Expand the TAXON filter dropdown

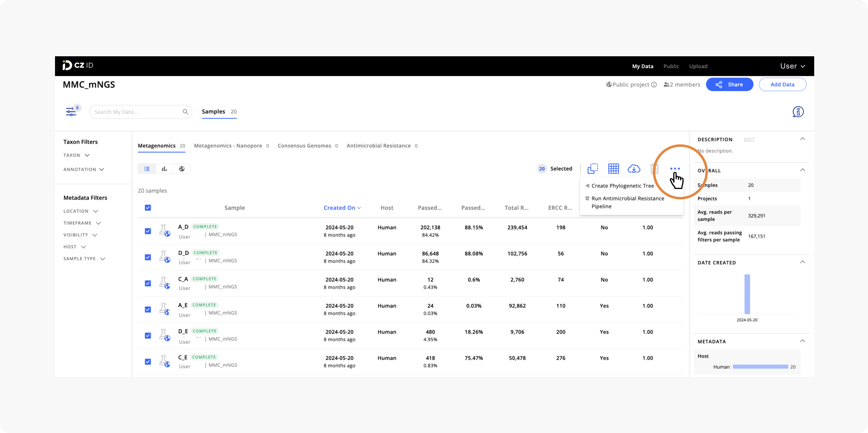(x=76, y=155)
